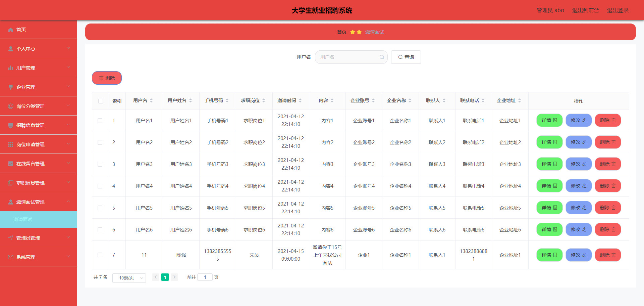
Task: Click page number 1 in pagination
Action: (165, 277)
